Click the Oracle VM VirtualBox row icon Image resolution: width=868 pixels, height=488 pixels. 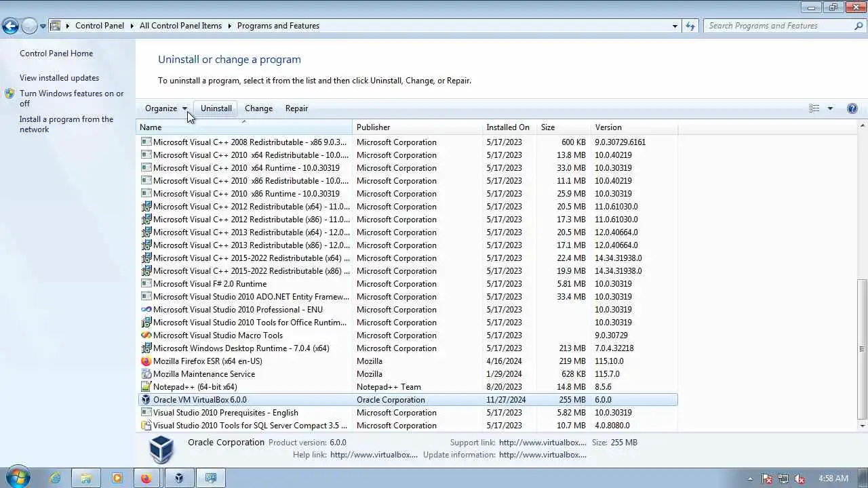[x=146, y=400]
